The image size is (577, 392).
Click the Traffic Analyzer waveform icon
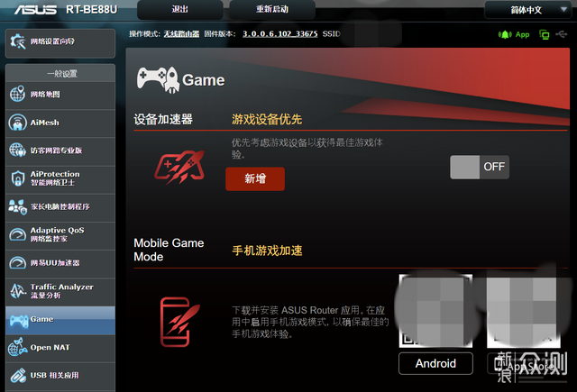pyautogui.click(x=17, y=291)
